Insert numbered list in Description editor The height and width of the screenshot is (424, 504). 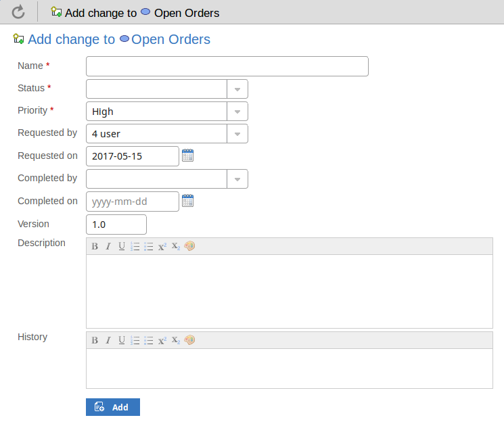(x=135, y=247)
